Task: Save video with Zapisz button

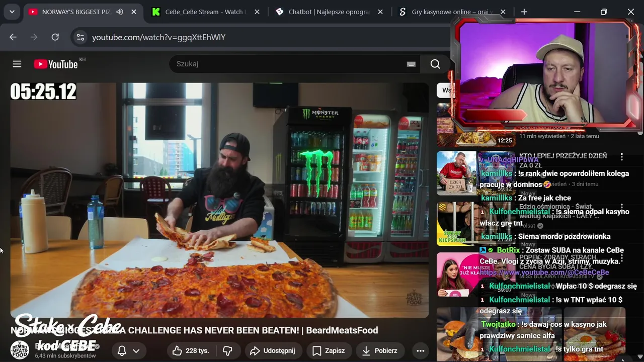Action: coord(329,350)
